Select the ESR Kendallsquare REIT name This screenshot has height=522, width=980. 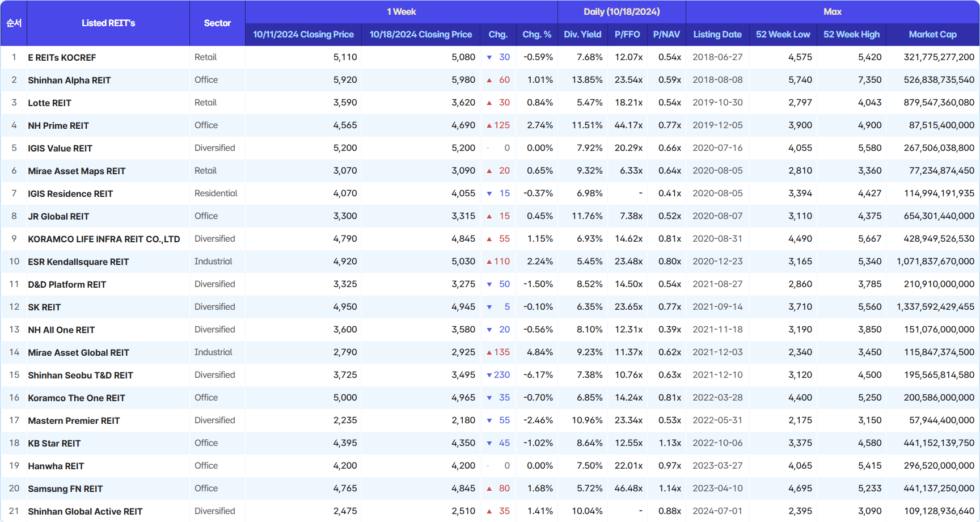coord(78,262)
